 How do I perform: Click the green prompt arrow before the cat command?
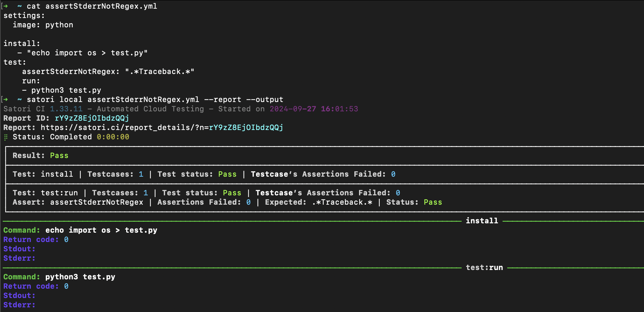tap(6, 6)
